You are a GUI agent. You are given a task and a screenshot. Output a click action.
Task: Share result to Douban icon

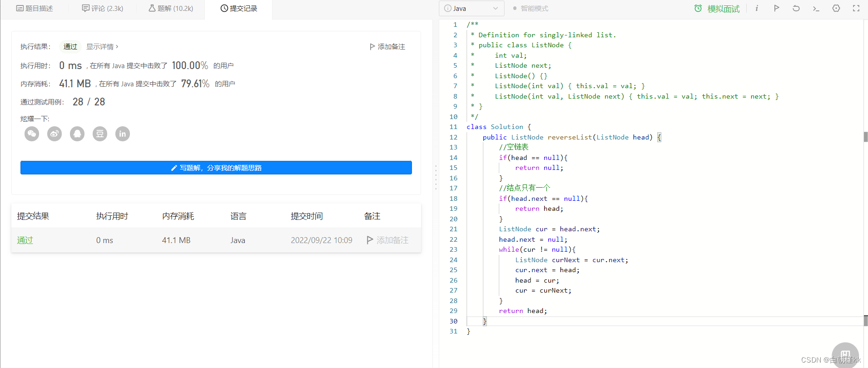coord(100,134)
